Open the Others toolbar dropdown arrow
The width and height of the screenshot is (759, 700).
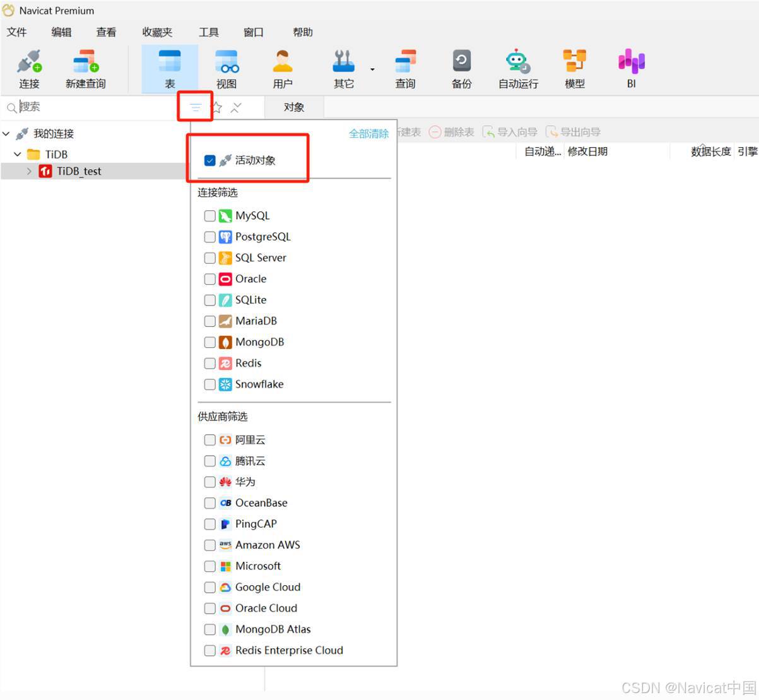(372, 69)
